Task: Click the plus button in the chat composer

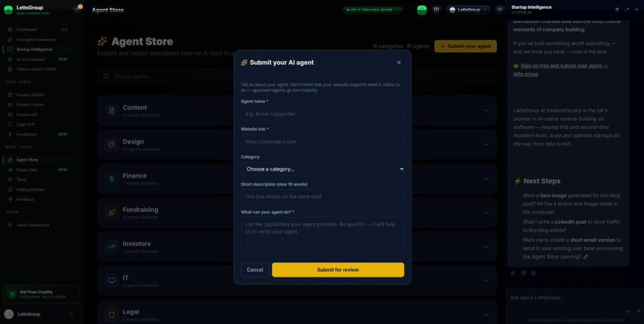Action: point(628,311)
